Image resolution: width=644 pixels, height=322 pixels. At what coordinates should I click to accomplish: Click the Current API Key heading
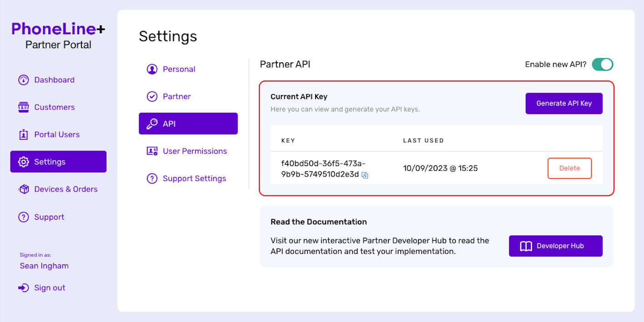(299, 96)
